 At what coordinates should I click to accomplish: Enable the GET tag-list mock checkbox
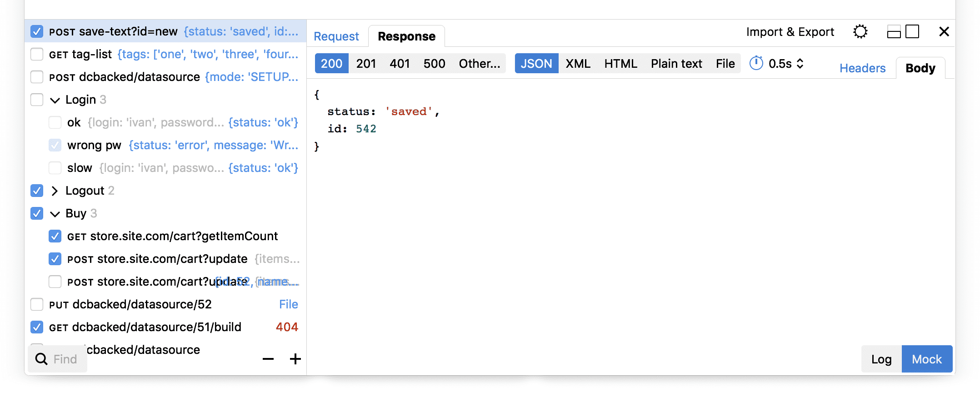point(37,54)
